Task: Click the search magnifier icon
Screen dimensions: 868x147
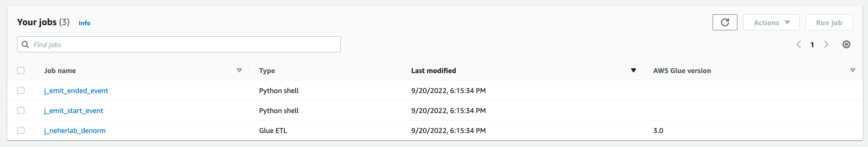Action: [x=25, y=44]
